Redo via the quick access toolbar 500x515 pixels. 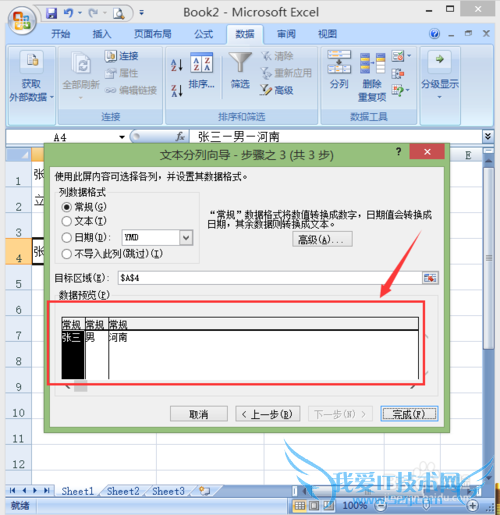point(93,13)
